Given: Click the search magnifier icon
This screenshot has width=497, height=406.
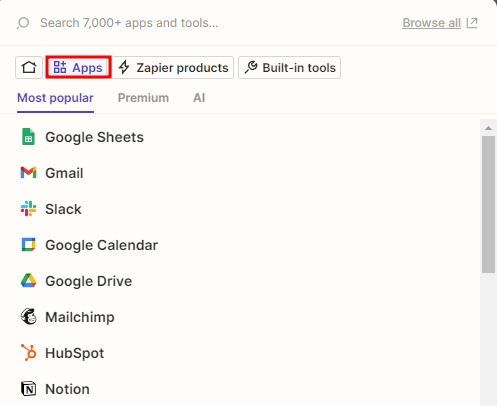Looking at the screenshot, I should 23,23.
